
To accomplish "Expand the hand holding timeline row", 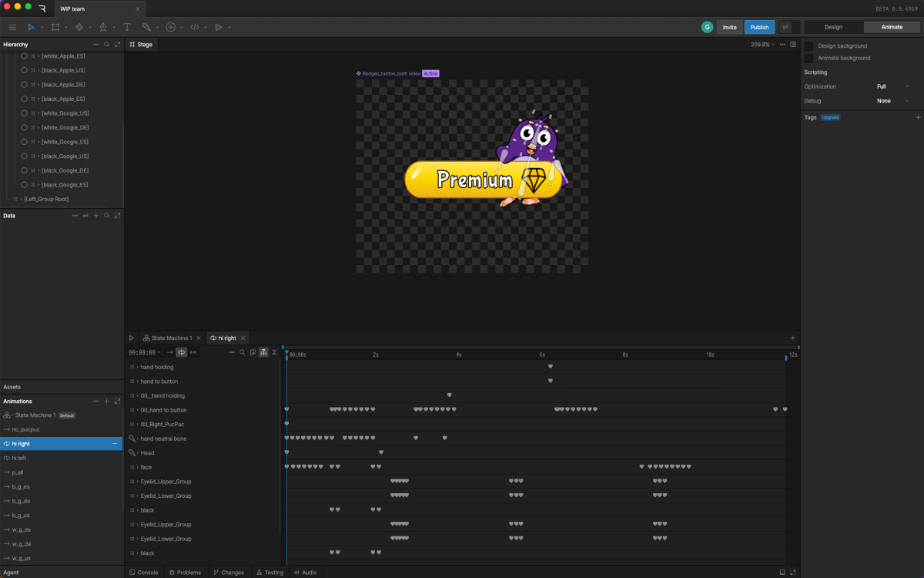I will pos(138,367).
